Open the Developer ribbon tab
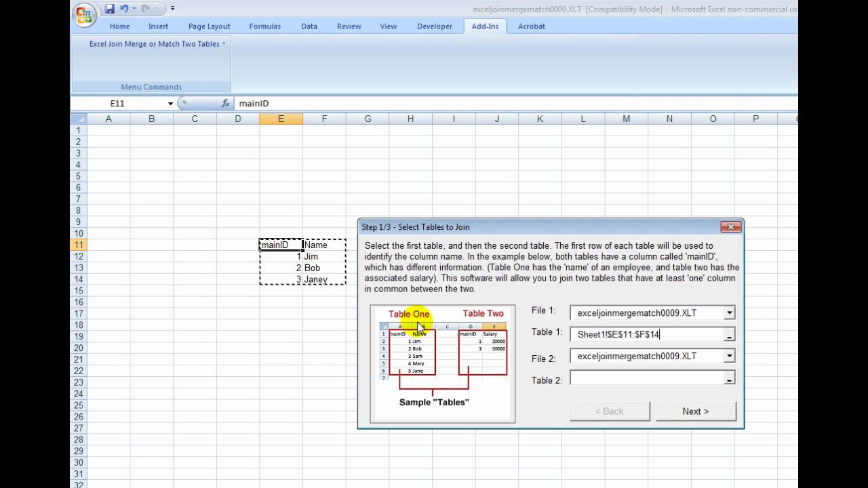Screen dimensions: 868x488 click(435, 26)
